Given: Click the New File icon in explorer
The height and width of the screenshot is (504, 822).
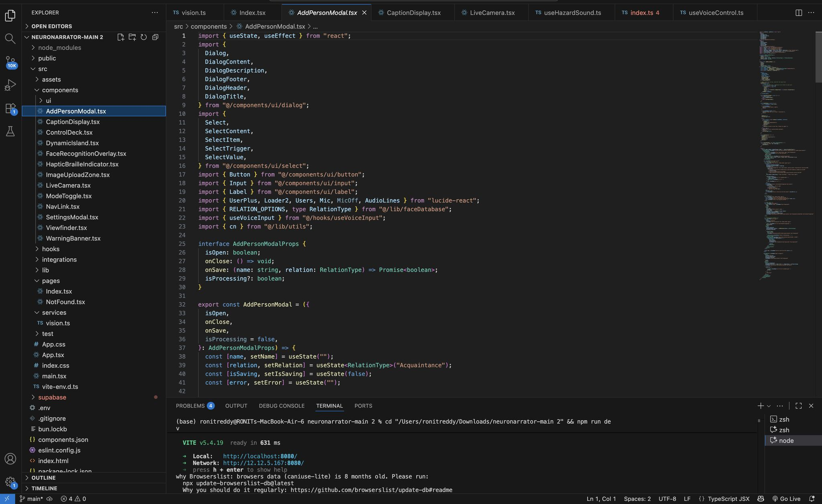Looking at the screenshot, I should (120, 37).
